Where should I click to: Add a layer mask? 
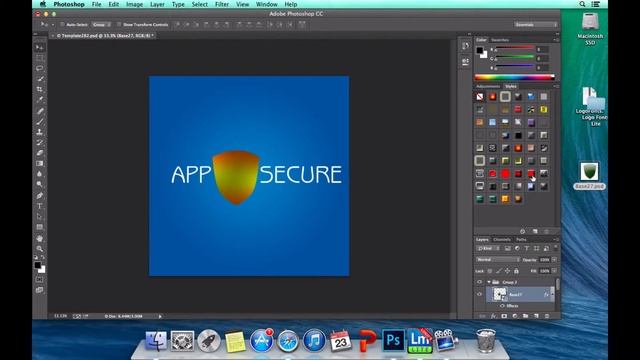(504, 316)
